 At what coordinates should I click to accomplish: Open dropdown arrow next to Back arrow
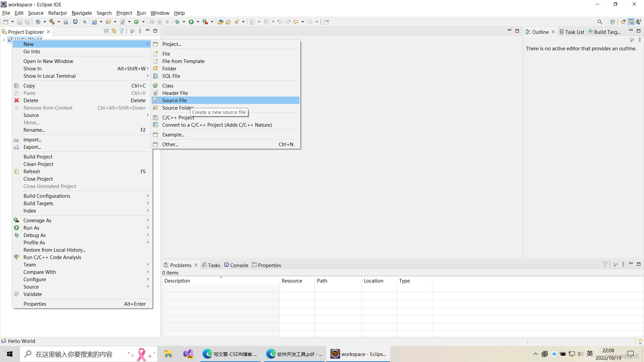coord(303,22)
